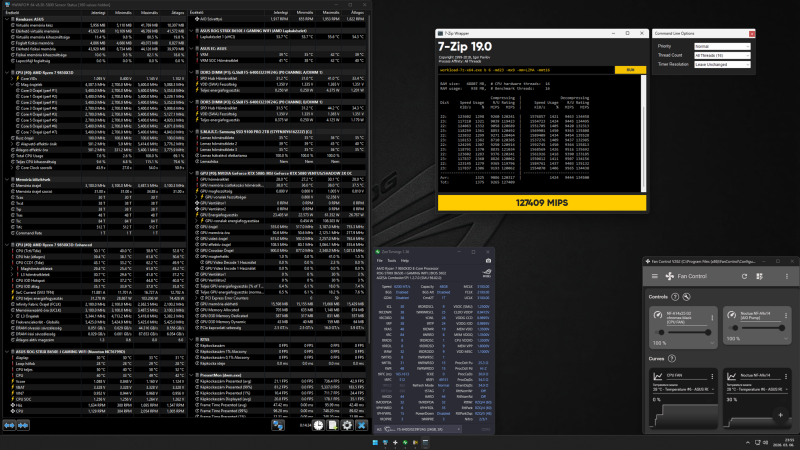This screenshot has width=800, height=450.
Task: Open the Thread Count dropdown
Action: pyautogui.click(x=722, y=55)
